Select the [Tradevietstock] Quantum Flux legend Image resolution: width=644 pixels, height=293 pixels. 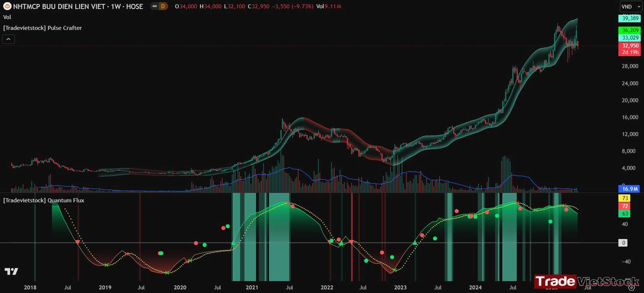pos(44,200)
